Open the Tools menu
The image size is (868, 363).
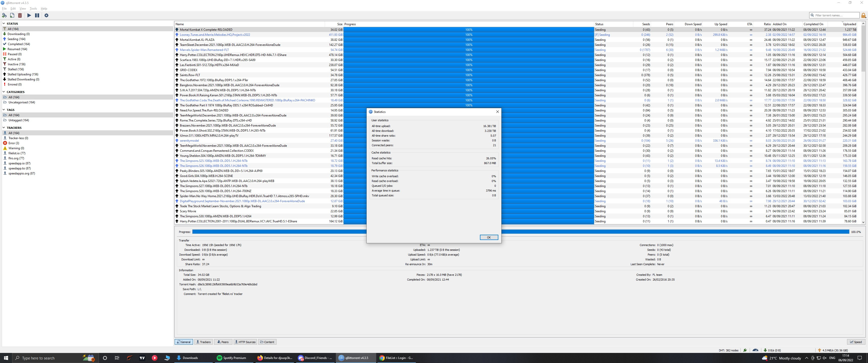33,8
